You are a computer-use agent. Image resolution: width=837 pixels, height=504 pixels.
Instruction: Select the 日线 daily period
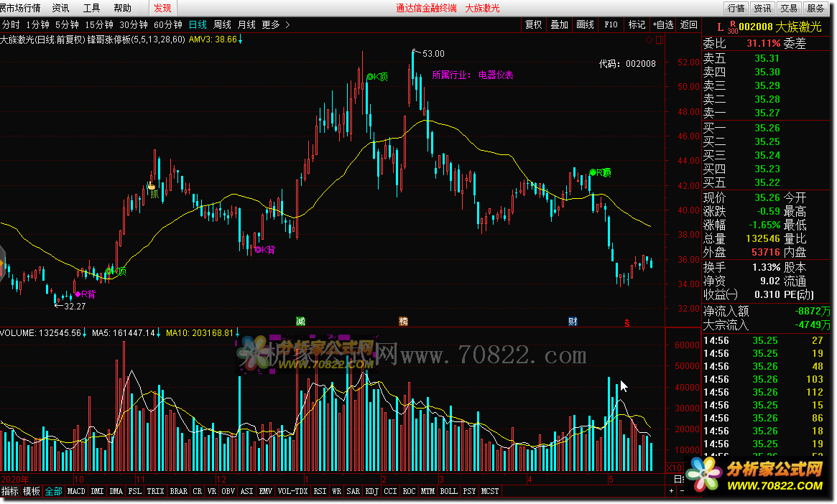pos(198,24)
